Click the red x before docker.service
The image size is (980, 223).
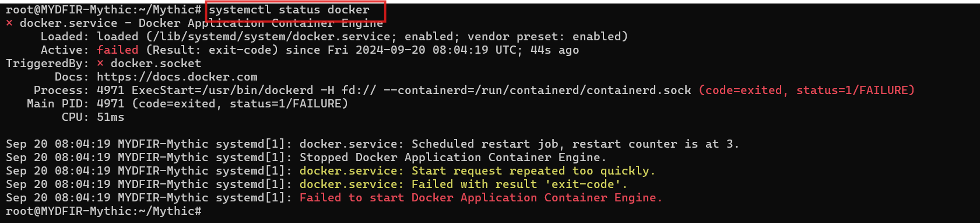click(9, 23)
